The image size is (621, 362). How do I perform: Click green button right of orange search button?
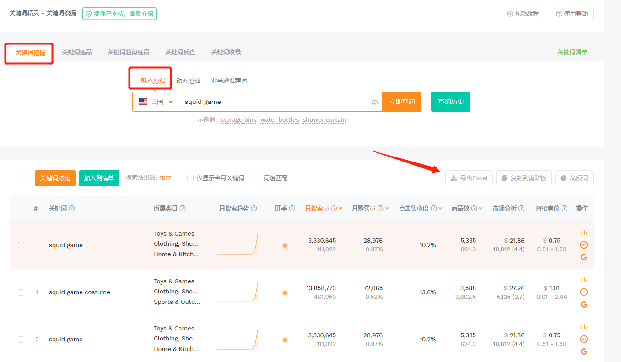(x=450, y=102)
